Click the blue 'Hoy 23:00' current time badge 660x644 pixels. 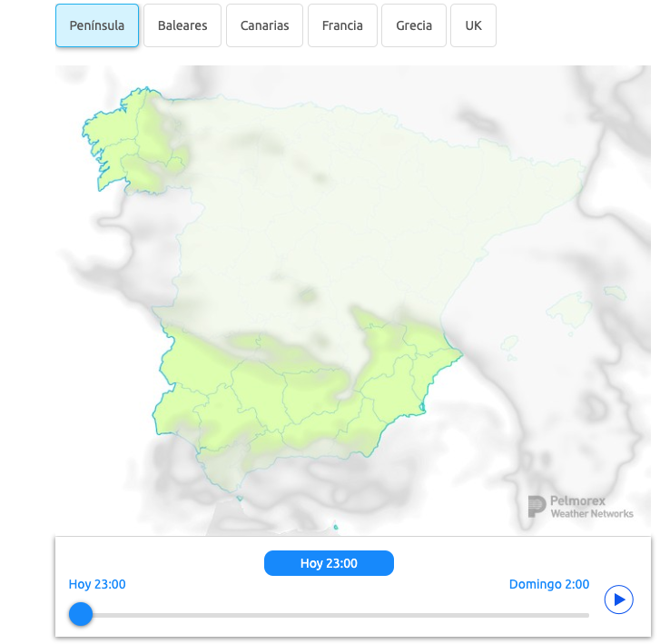click(x=329, y=563)
